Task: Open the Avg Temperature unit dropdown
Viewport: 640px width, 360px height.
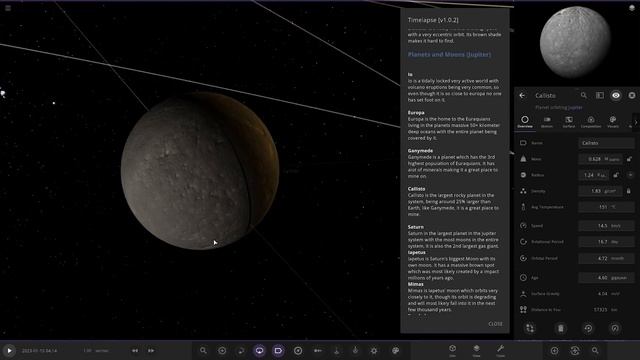Action: coord(613,207)
